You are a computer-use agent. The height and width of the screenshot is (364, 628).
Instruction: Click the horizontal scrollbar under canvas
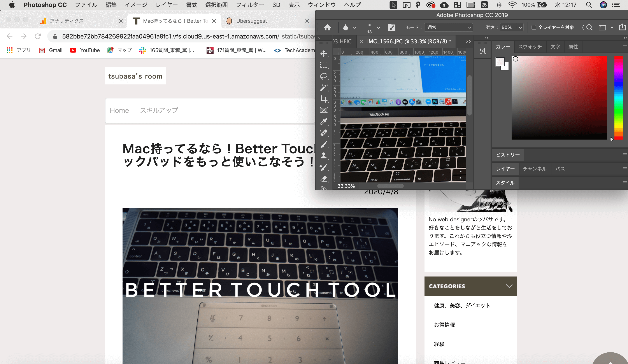pos(390,186)
